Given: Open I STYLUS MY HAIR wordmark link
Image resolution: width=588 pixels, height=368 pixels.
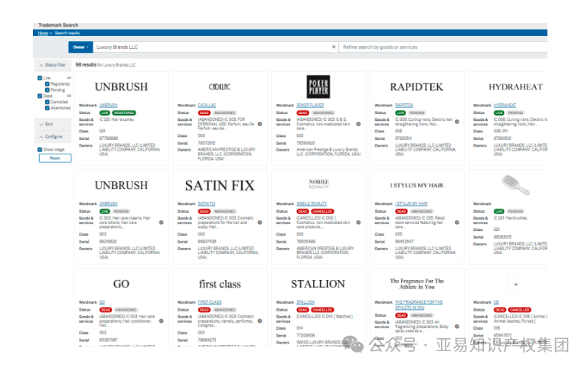Looking at the screenshot, I should [x=411, y=204].
